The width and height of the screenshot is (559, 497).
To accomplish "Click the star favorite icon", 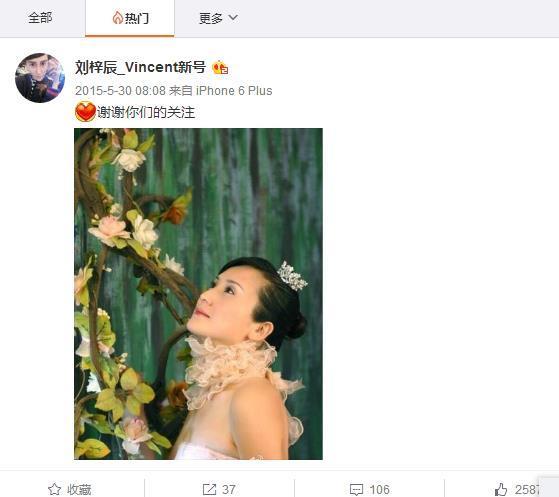I will [x=54, y=489].
